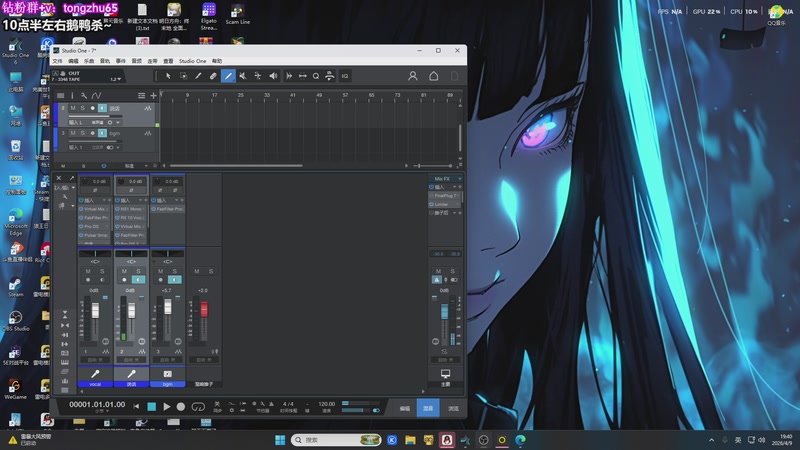Open the second menu in the menubar
The height and width of the screenshot is (450, 800).
73,61
